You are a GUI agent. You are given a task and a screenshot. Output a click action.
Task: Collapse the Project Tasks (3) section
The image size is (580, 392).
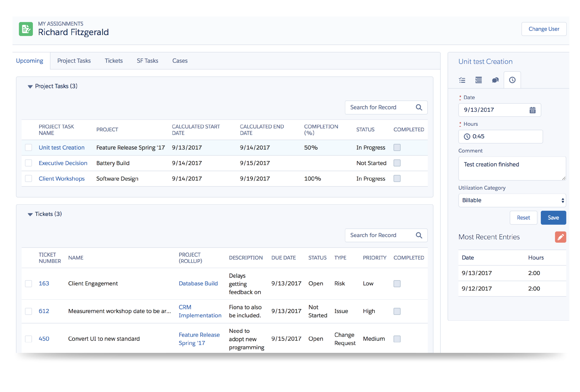[30, 87]
